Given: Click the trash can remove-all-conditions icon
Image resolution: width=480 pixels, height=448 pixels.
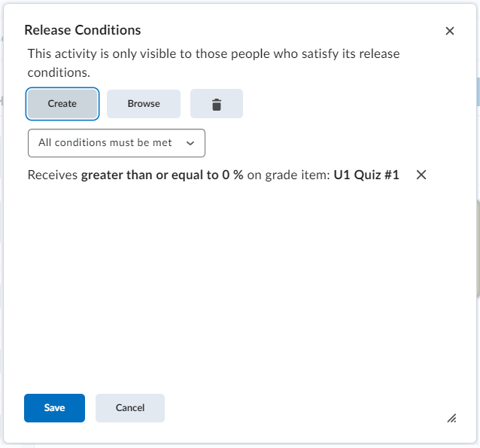Looking at the screenshot, I should tap(217, 104).
